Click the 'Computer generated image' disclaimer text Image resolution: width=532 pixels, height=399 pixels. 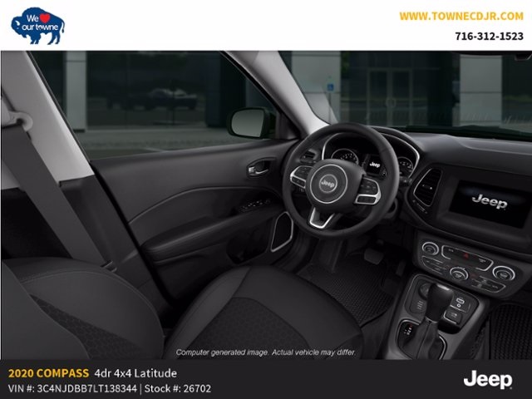click(266, 352)
